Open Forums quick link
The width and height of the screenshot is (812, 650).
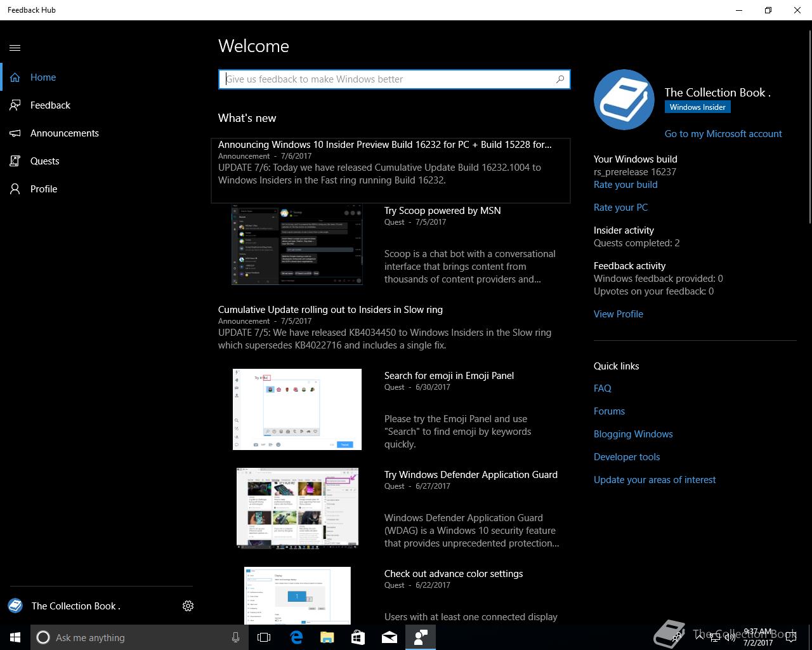[x=609, y=411]
